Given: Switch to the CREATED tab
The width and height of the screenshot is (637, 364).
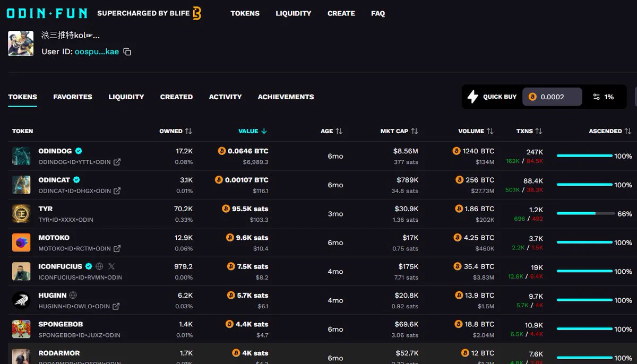Looking at the screenshot, I should [176, 97].
